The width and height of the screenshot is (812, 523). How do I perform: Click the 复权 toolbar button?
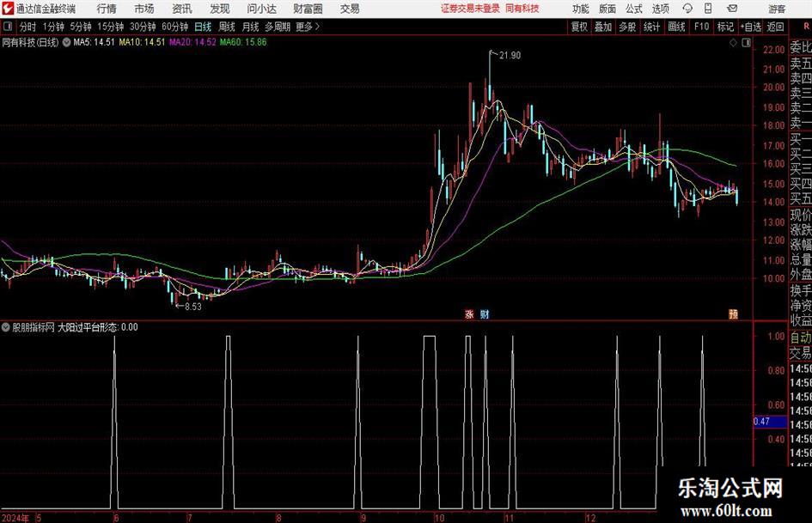click(x=579, y=27)
